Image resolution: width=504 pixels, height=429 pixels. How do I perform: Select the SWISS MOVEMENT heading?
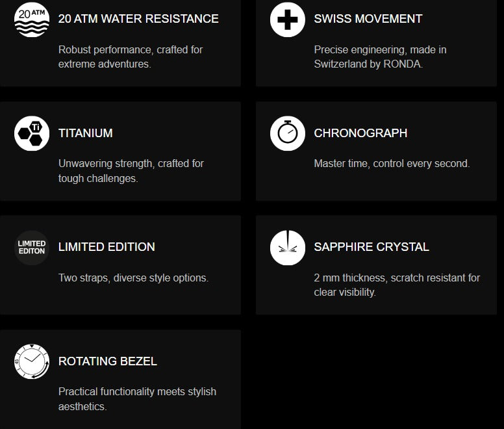(x=368, y=19)
